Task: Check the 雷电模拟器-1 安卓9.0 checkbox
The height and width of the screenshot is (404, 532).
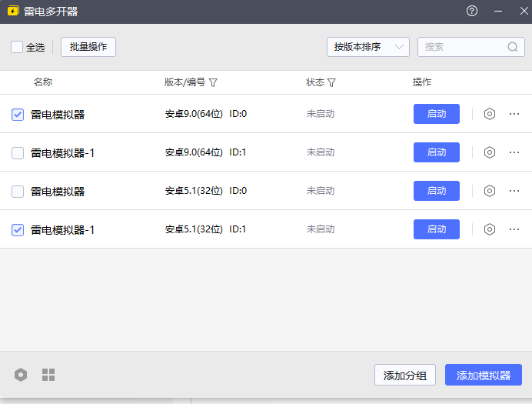Action: pos(18,153)
